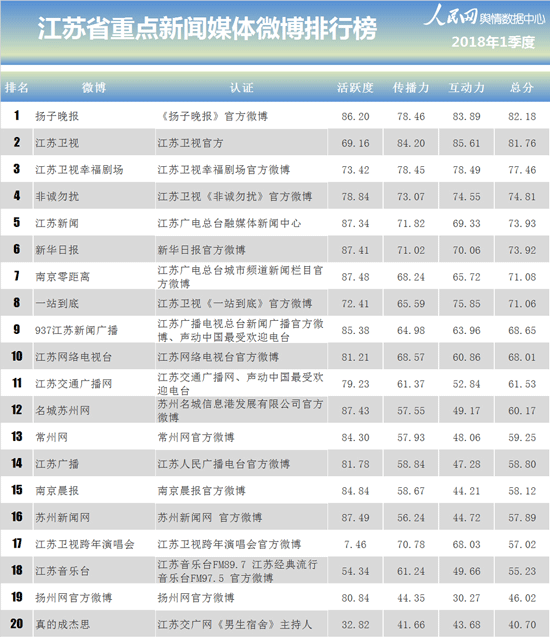Viewport: 550px width, 637px height.
Task: Select the 江苏卫视 name cell
Action: point(93,143)
